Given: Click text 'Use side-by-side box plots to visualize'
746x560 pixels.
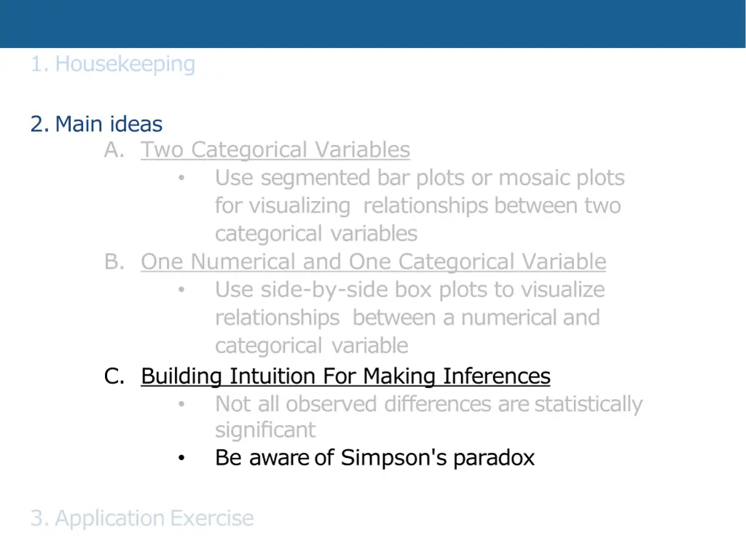Looking at the screenshot, I should (410, 290).
